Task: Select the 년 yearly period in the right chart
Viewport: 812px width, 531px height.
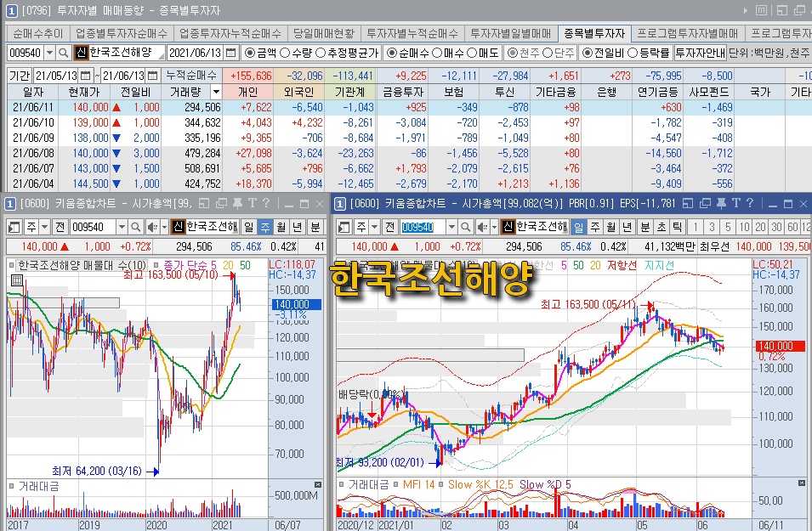Action: [627, 227]
